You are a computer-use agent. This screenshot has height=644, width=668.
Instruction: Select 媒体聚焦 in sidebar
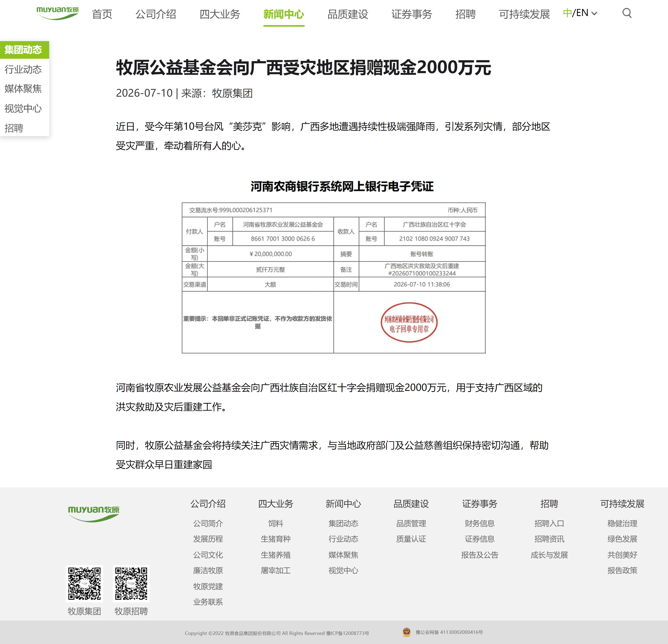tap(23, 89)
